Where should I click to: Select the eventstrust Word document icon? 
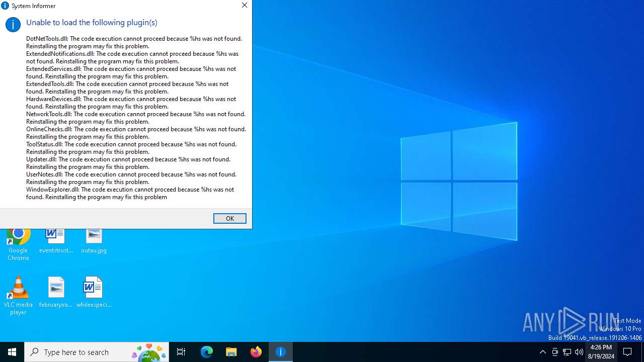56,241
